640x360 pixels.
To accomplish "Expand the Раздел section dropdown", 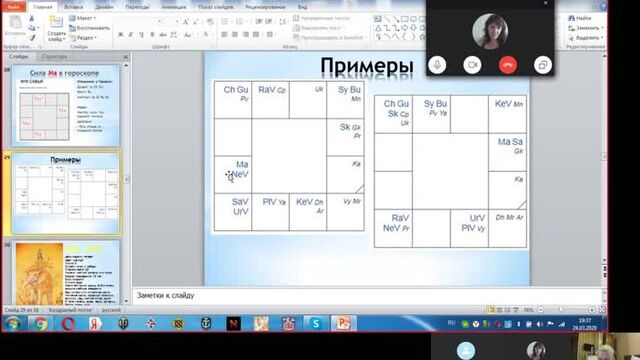I will click(x=83, y=38).
